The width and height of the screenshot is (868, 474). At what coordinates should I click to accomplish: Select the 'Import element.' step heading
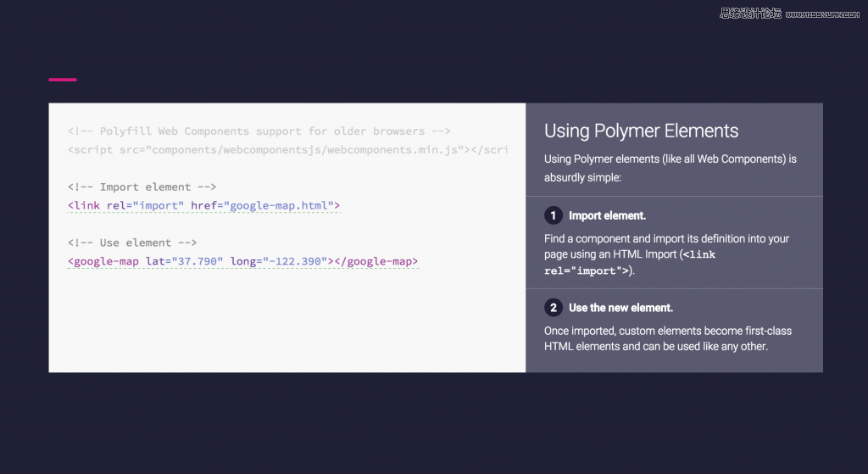607,215
